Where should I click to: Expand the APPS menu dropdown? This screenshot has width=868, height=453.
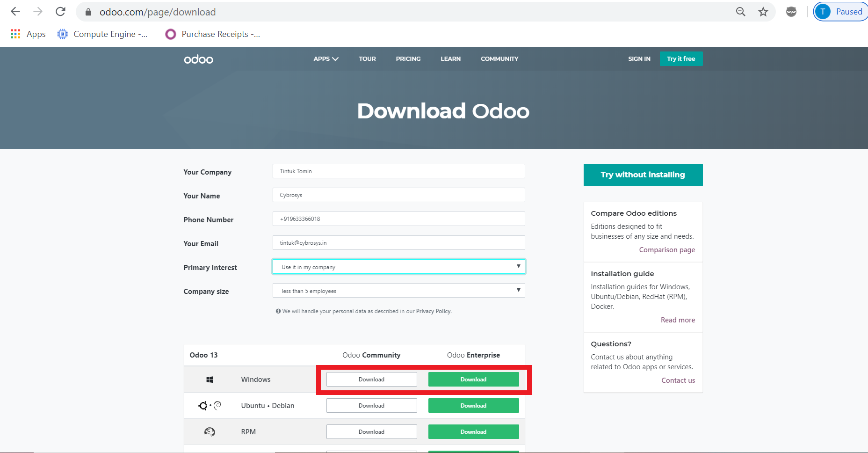(325, 59)
